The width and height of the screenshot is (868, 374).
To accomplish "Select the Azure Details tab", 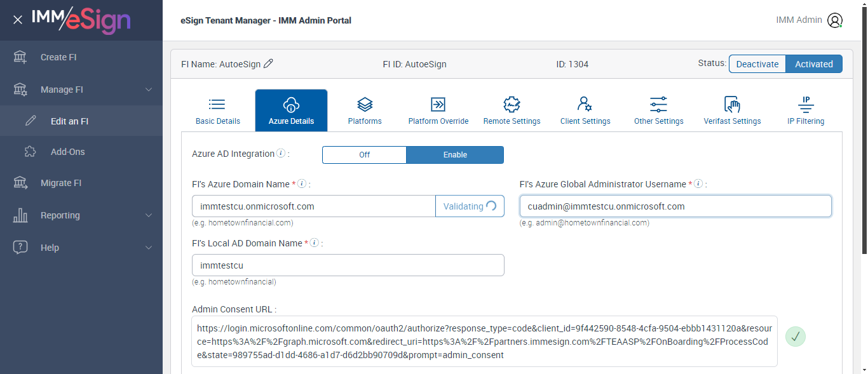I will point(291,110).
